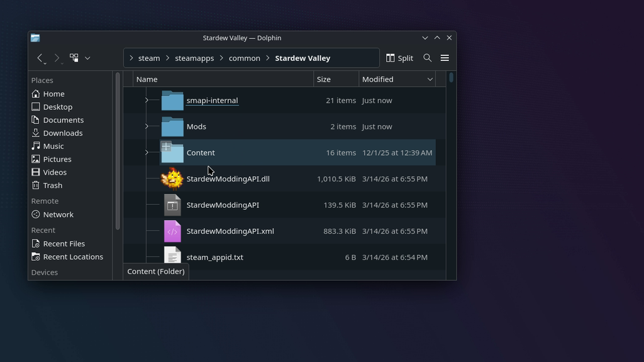Image resolution: width=644 pixels, height=362 pixels.
Task: Toggle sort order arrow in Modified header
Action: point(430,80)
